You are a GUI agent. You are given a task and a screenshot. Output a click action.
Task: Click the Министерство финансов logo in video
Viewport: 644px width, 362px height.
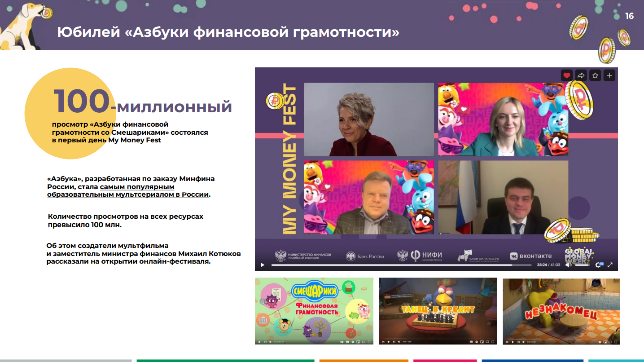pos(303,256)
